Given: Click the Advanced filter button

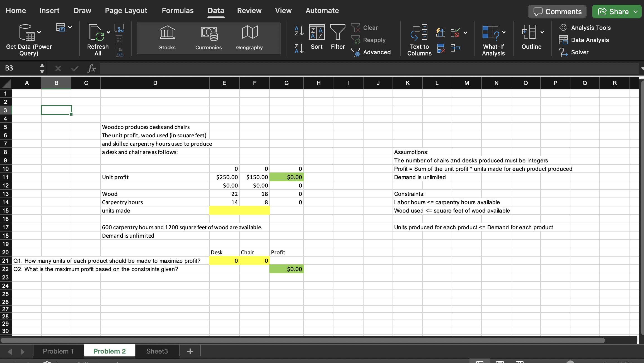Looking at the screenshot, I should 371,52.
